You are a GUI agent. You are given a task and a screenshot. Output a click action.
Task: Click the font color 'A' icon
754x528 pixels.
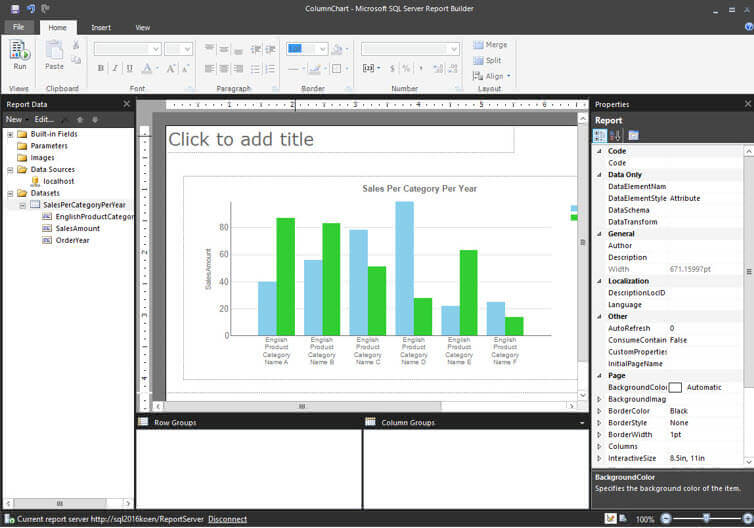click(147, 68)
